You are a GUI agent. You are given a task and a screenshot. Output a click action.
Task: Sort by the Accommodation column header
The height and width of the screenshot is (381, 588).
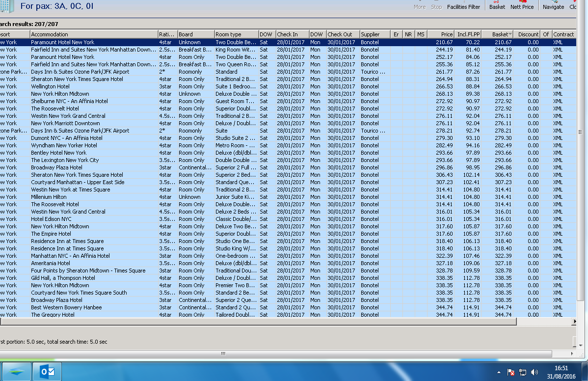[93, 34]
